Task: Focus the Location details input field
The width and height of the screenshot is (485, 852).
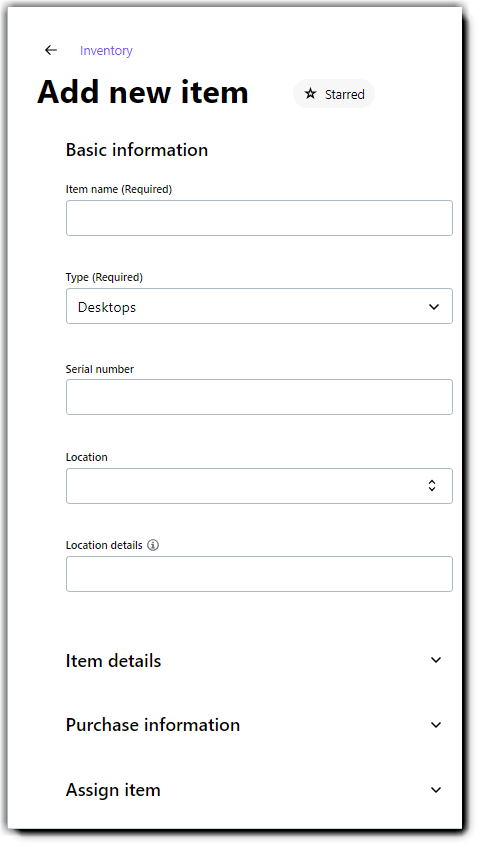Action: [x=259, y=574]
